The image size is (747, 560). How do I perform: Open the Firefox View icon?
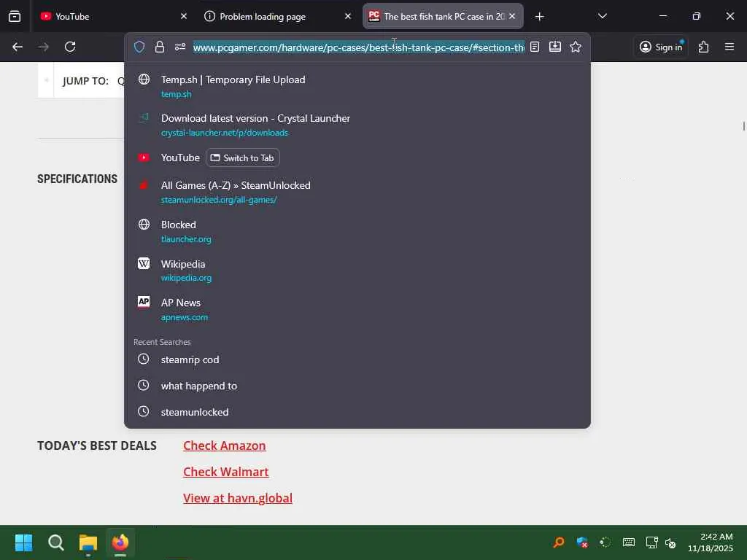[x=15, y=17]
